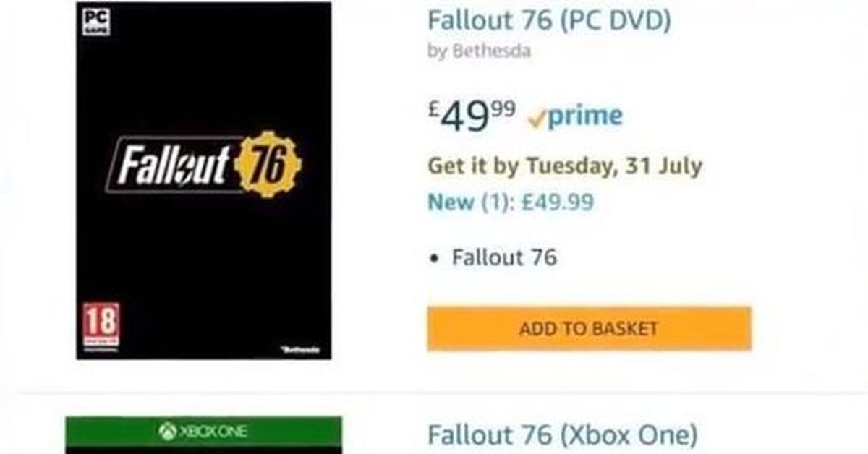Click the PEGI 18 rating badge

[x=101, y=327]
